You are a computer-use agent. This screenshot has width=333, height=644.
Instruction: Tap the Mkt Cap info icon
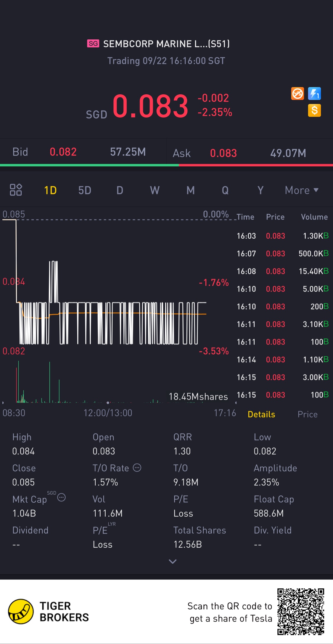[61, 497]
